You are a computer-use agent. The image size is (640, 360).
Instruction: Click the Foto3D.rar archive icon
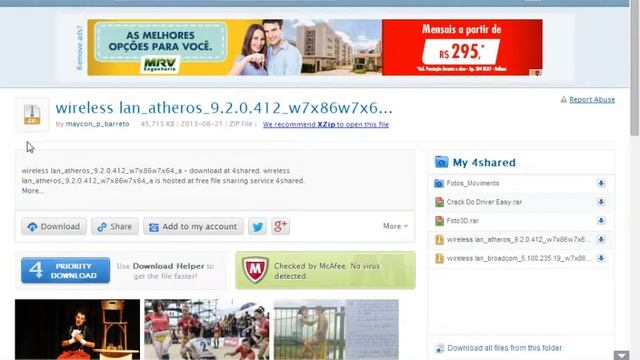coord(439,221)
